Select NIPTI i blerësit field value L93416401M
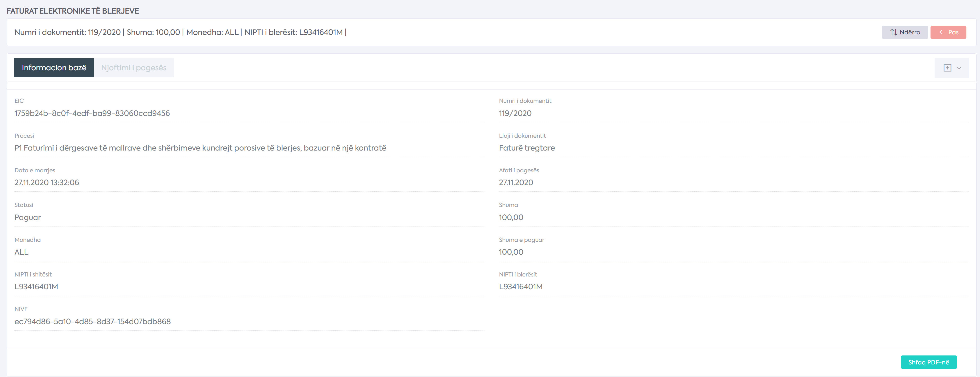The image size is (980, 377). pos(521,287)
